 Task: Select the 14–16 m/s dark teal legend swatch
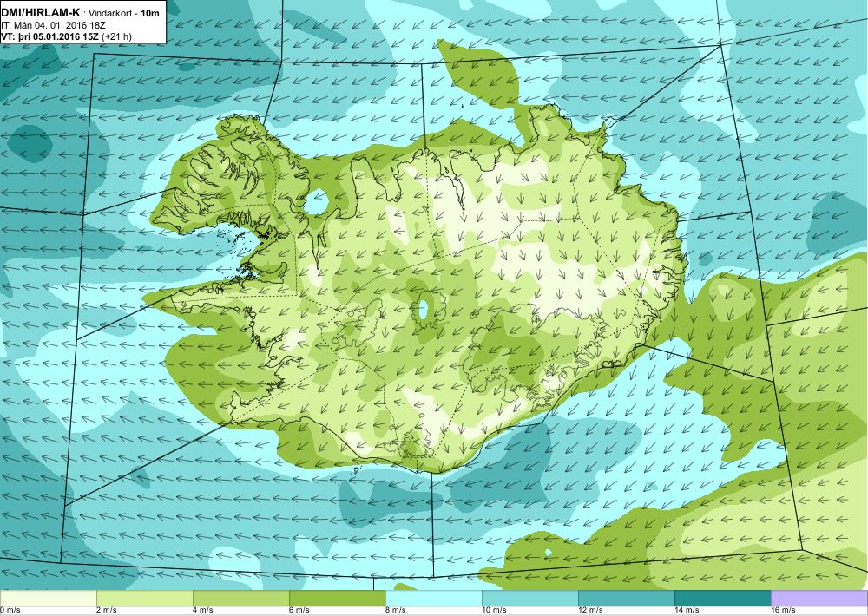[x=722, y=599]
